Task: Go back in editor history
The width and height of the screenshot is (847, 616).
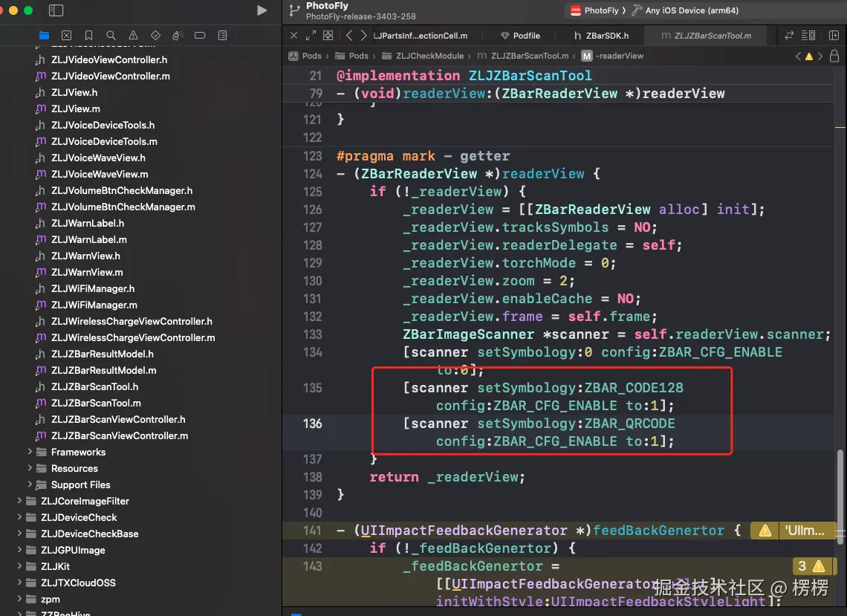Action: 349,36
